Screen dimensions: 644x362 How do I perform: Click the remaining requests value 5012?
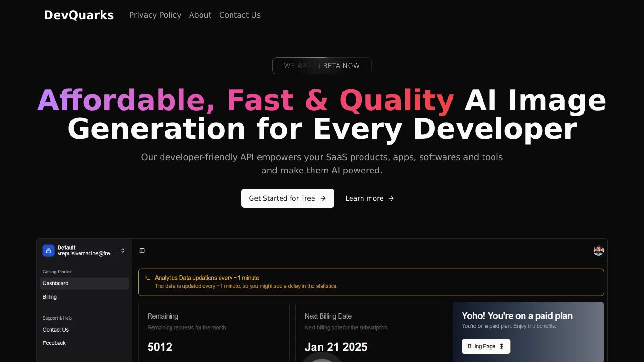(x=160, y=347)
